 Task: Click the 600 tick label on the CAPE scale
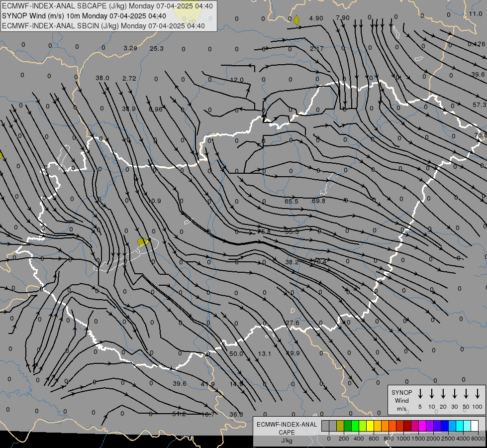374,439
